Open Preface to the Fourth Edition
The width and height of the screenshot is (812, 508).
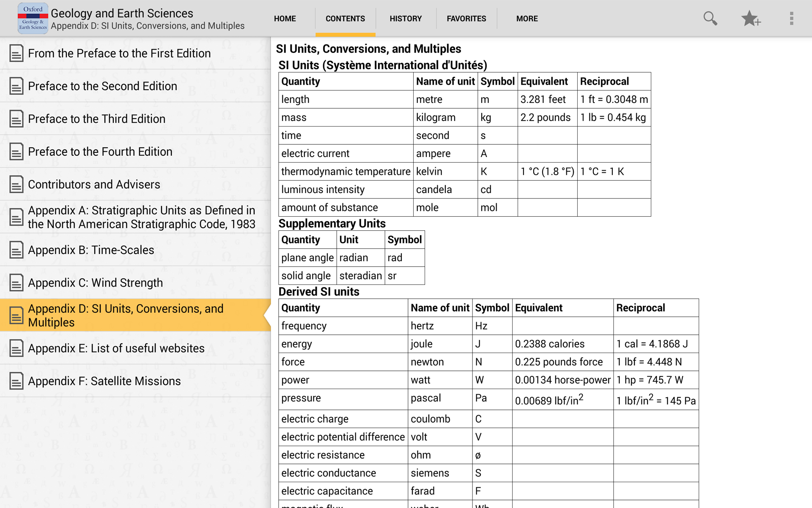click(100, 152)
